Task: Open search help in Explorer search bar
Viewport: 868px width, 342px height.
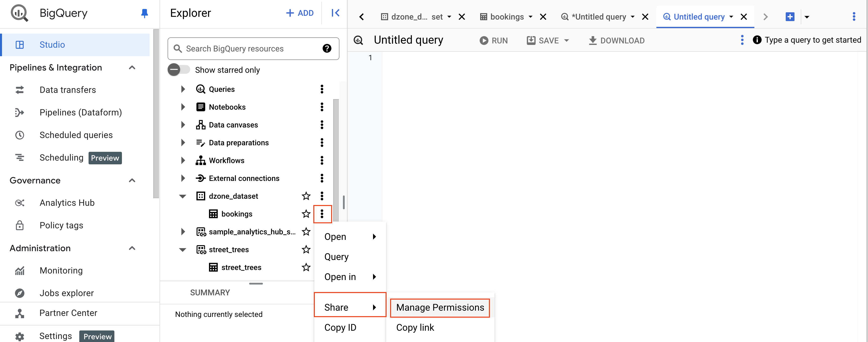Action: (326, 48)
